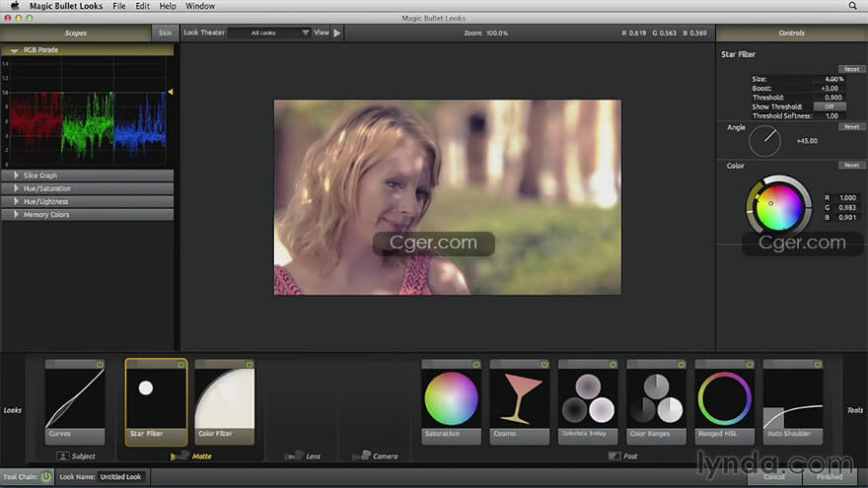Click the preview image of the woman

point(447,197)
